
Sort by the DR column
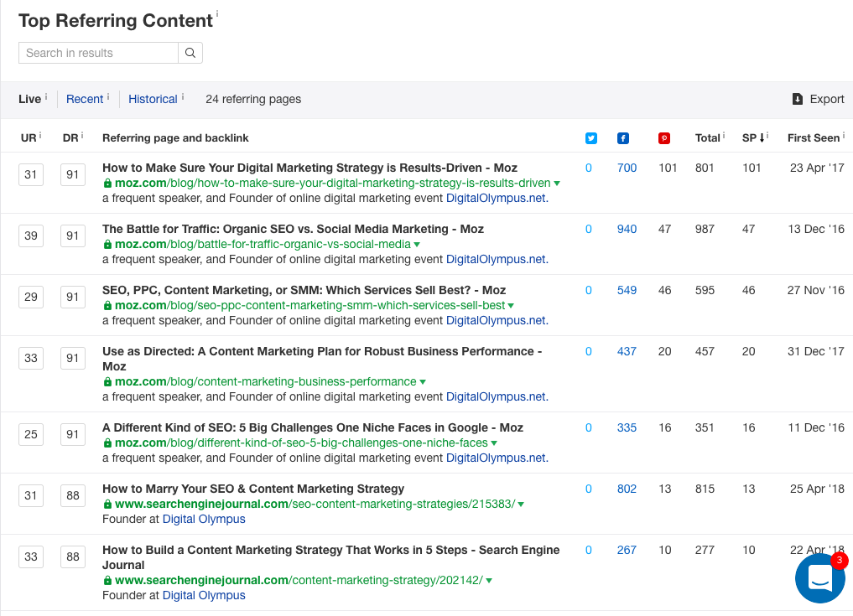coord(70,138)
